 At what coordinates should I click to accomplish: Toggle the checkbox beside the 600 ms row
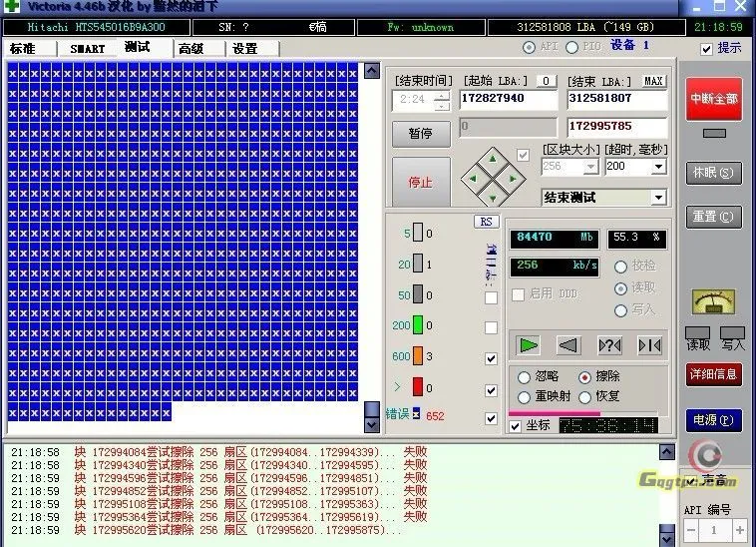click(491, 359)
